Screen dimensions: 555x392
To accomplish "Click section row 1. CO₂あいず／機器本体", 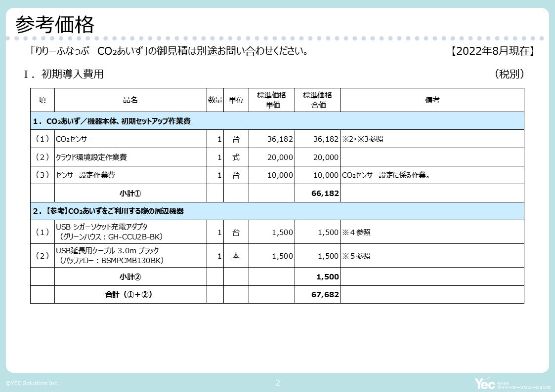I will point(277,121).
